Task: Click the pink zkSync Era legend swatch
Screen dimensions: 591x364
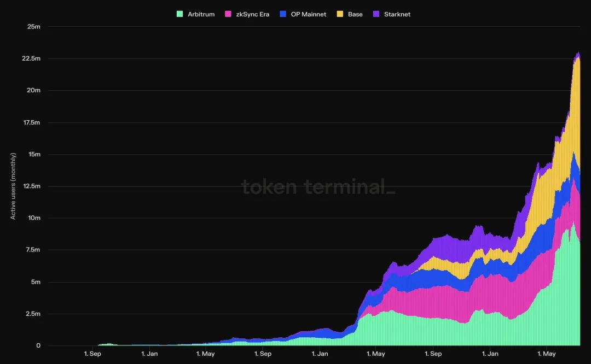Action: click(x=228, y=14)
